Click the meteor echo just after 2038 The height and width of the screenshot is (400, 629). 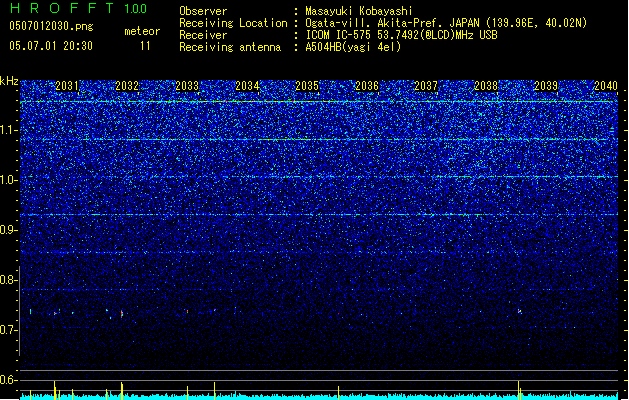pyautogui.click(x=519, y=311)
